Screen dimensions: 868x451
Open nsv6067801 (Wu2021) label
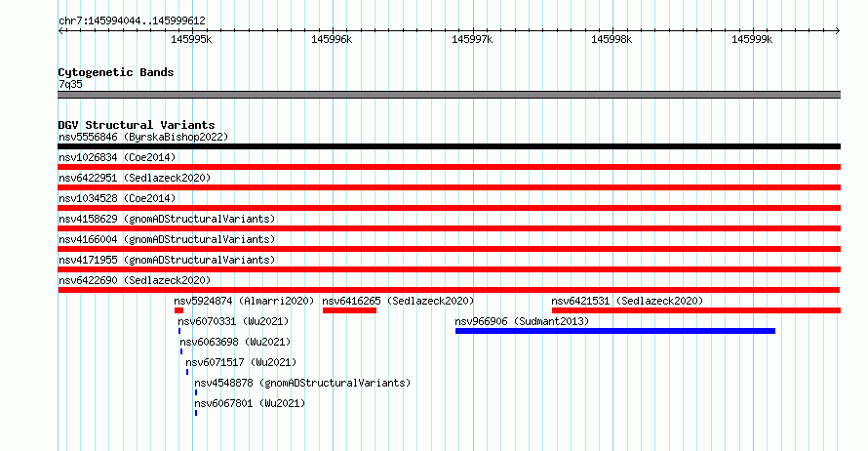250,403
